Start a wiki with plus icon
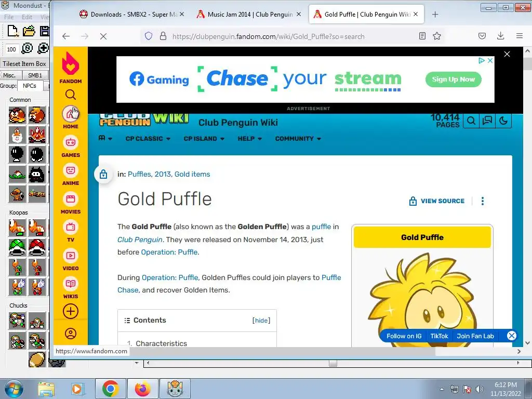 [x=71, y=311]
